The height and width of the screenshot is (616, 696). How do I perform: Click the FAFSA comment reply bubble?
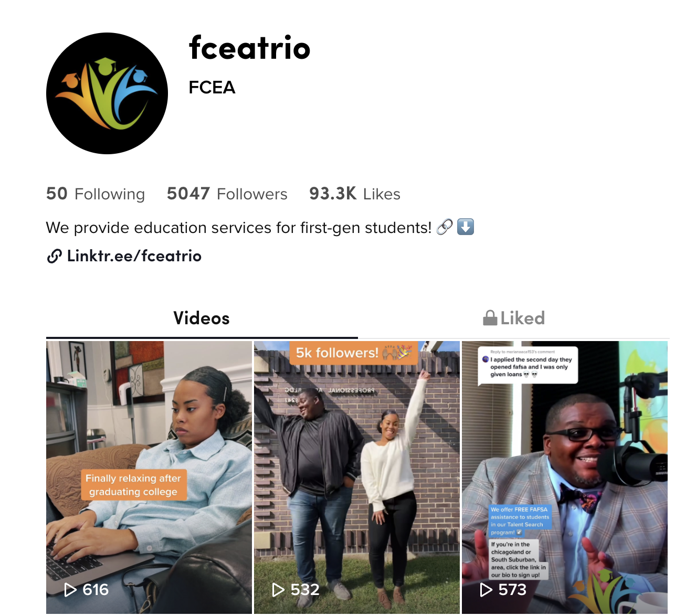point(528,365)
